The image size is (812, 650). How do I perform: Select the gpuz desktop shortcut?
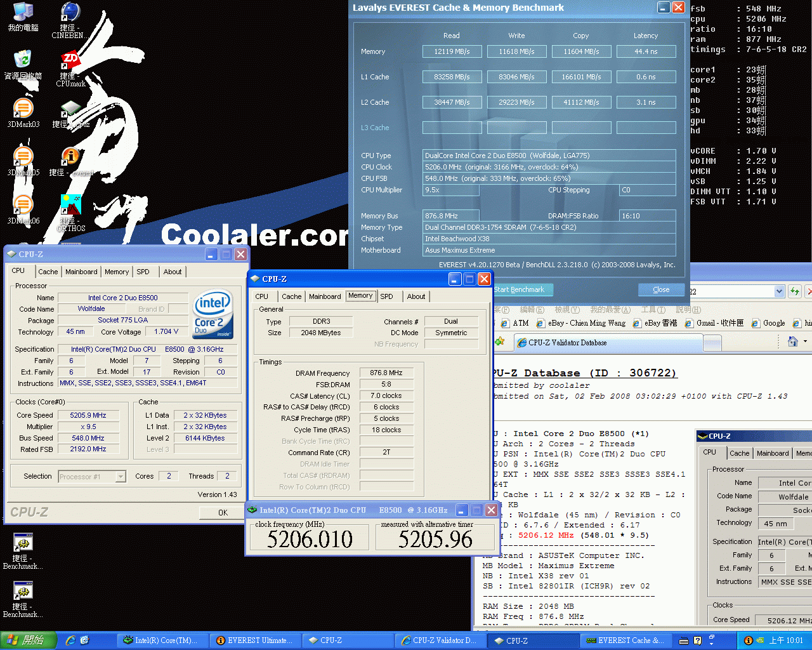(71, 114)
